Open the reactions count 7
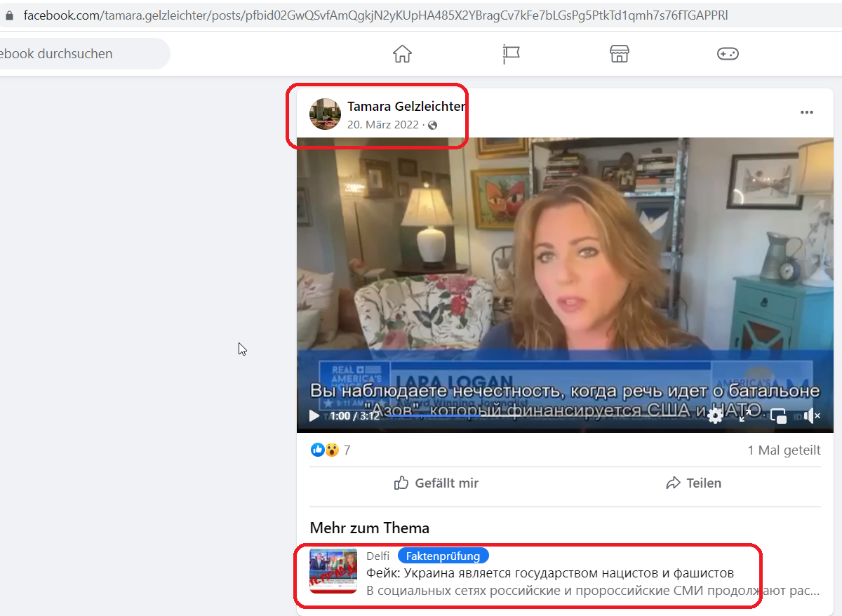The height and width of the screenshot is (616, 842). click(x=347, y=450)
